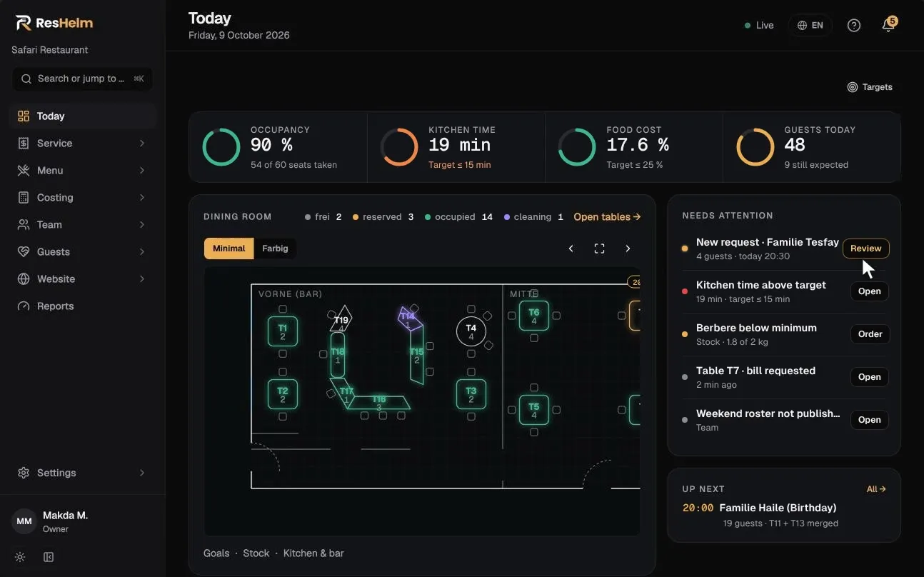Expand the Settings section chevron

[142, 473]
